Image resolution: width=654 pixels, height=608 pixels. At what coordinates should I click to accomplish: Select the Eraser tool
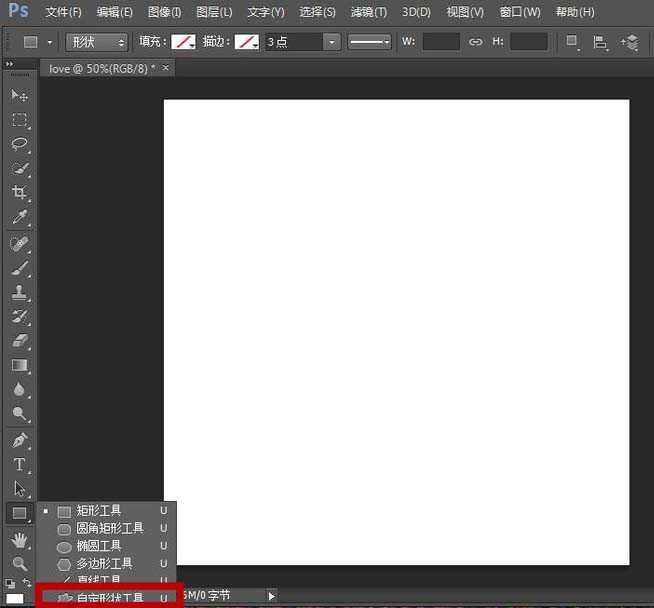click(x=19, y=341)
